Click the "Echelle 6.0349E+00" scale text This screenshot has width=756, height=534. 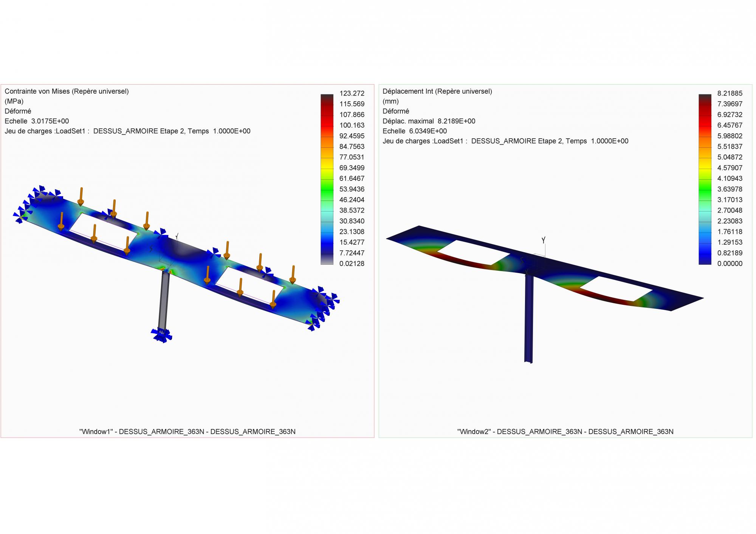tap(415, 131)
